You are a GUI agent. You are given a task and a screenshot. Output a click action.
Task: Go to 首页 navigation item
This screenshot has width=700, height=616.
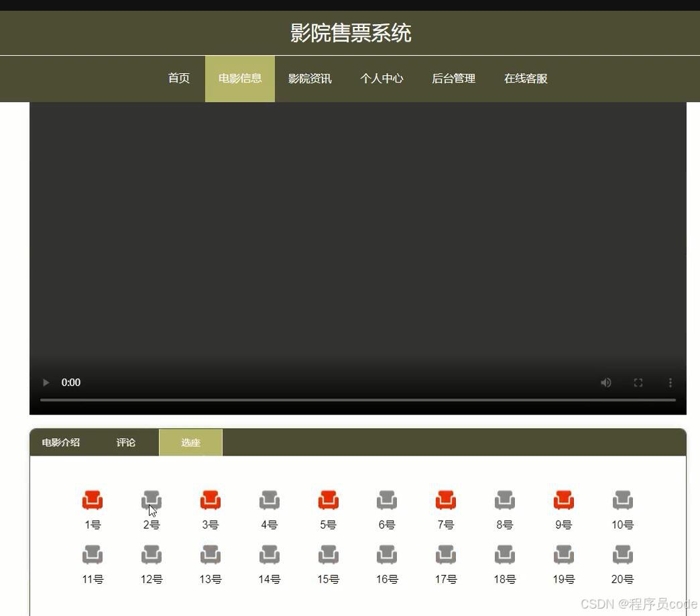tap(178, 78)
